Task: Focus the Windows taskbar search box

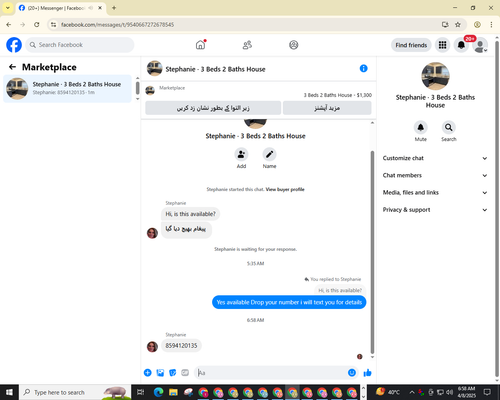Action: 75,392
